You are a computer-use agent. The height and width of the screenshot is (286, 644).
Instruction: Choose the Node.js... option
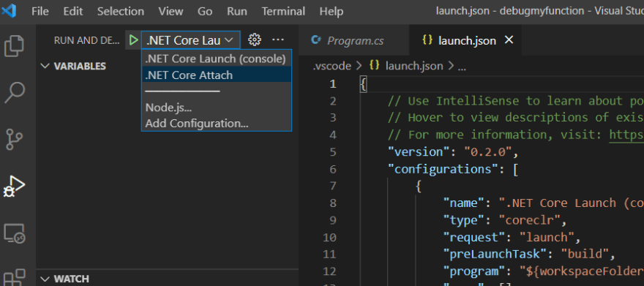click(216, 108)
